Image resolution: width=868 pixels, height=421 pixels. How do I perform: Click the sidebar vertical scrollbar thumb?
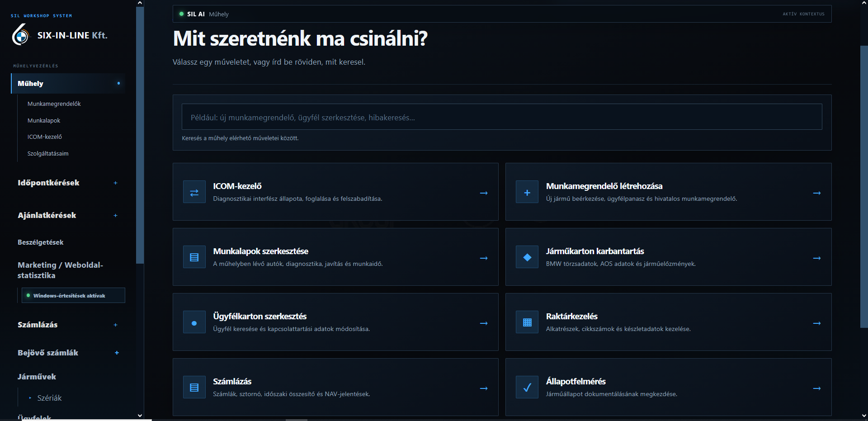[140, 135]
